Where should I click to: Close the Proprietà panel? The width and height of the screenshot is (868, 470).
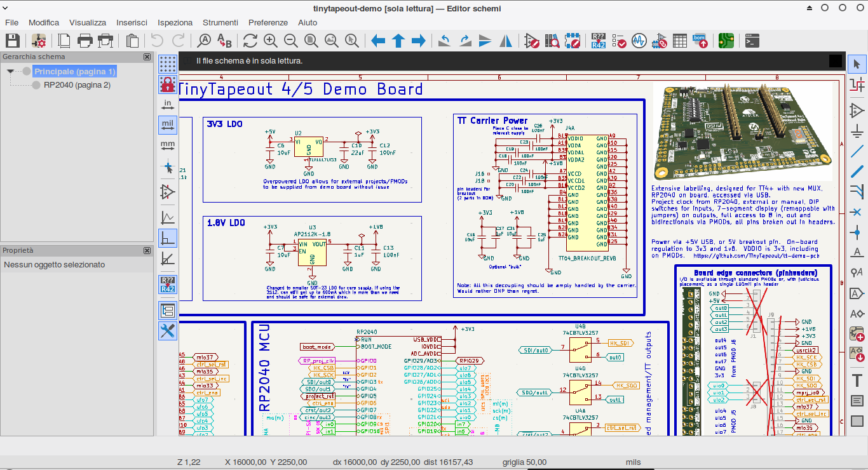click(x=147, y=251)
